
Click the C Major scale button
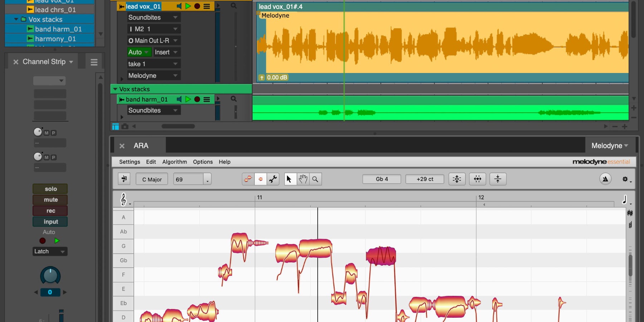click(x=152, y=179)
